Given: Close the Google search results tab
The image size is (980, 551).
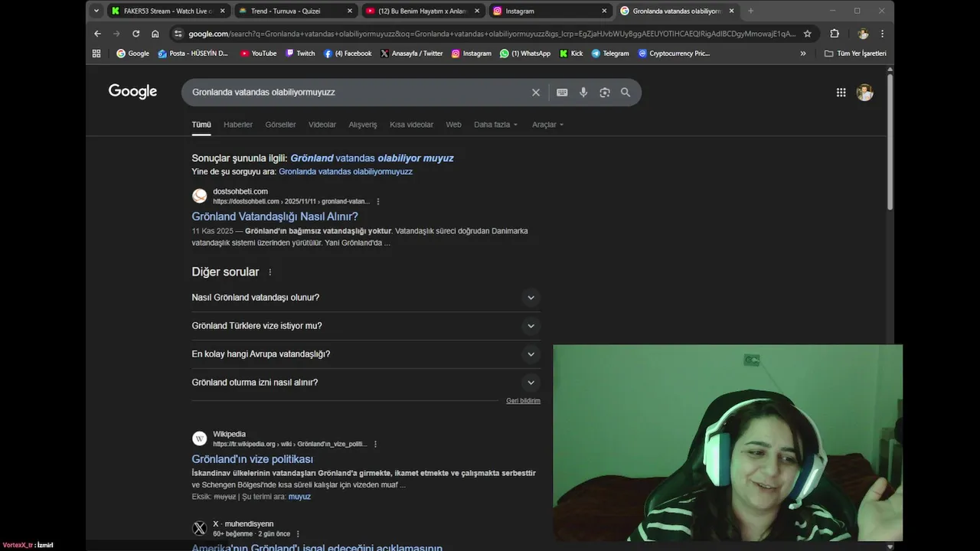Looking at the screenshot, I should coord(731,11).
